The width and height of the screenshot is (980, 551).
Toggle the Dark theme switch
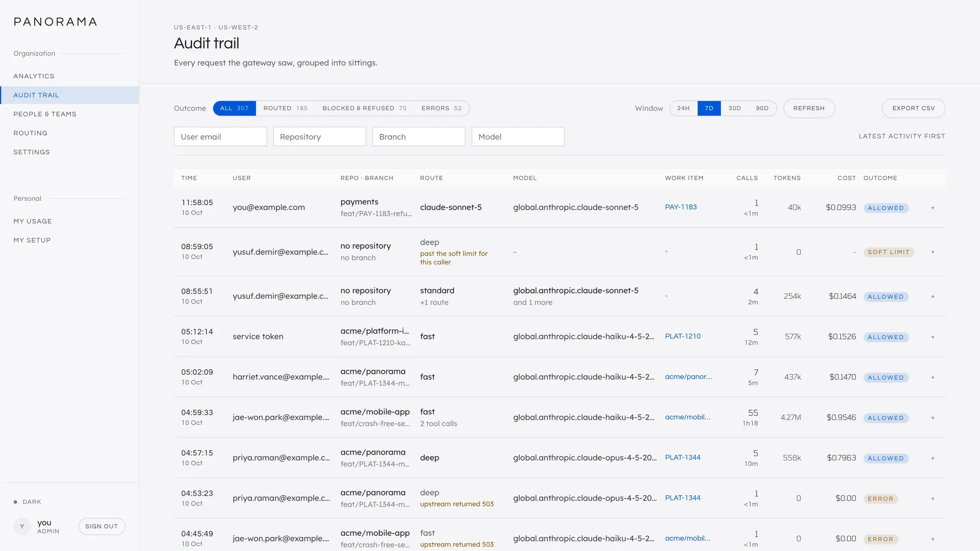pyautogui.click(x=27, y=502)
